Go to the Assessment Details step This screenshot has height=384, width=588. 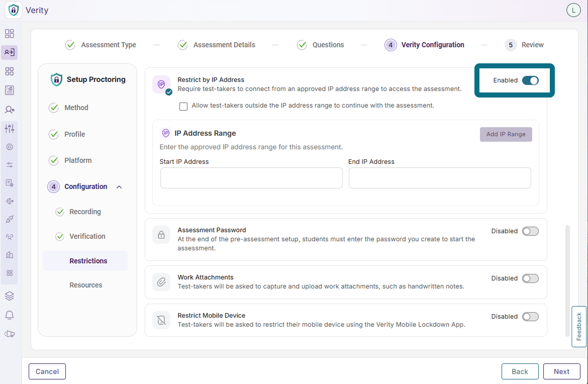217,45
